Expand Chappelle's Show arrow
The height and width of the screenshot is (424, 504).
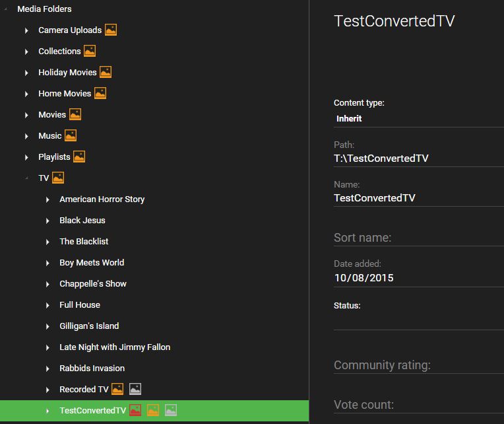click(x=47, y=284)
